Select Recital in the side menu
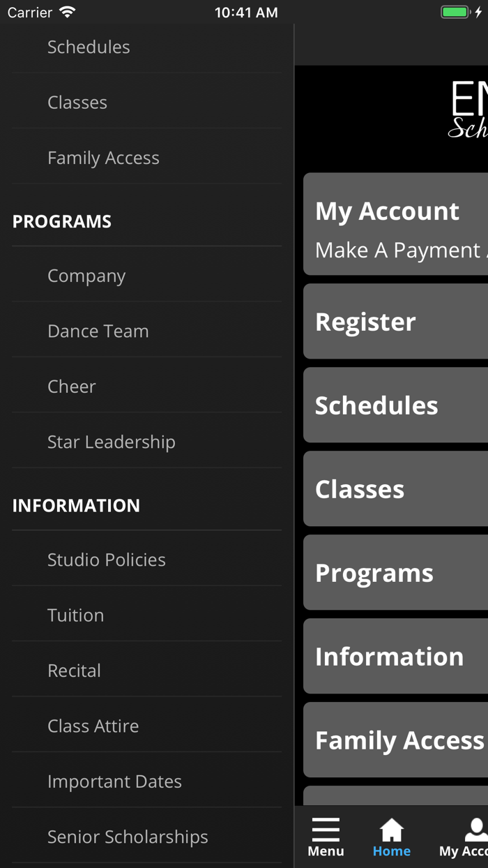Image resolution: width=488 pixels, height=868 pixels. point(75,671)
